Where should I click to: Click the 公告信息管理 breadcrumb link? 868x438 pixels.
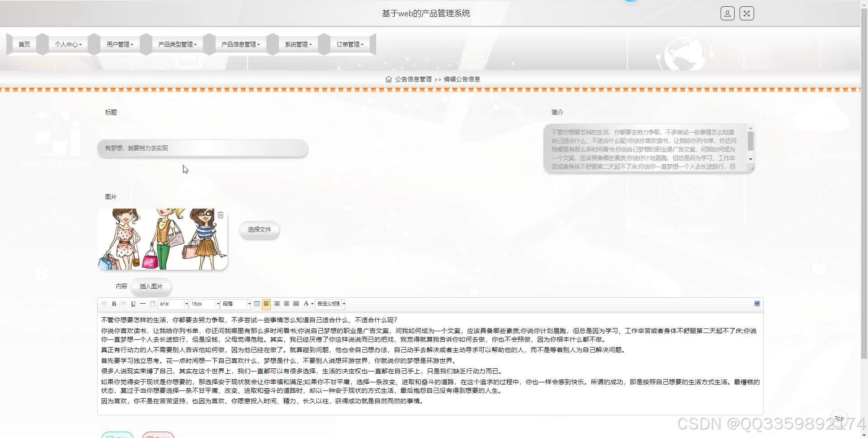click(413, 79)
